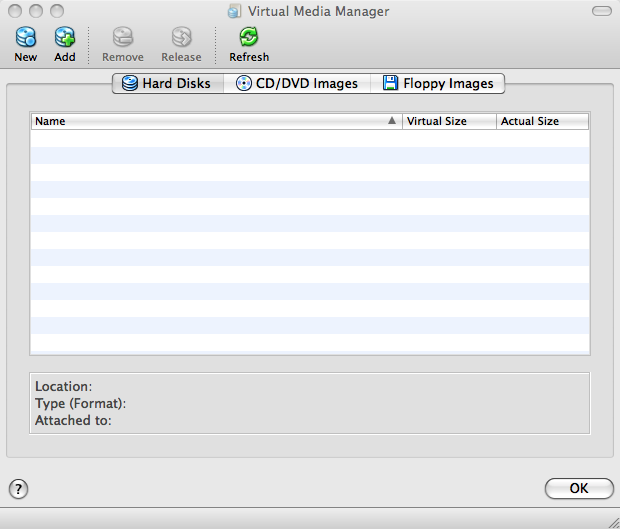Screen dimensions: 620x529
Task: Confirm with the OK button
Action: click(x=579, y=489)
